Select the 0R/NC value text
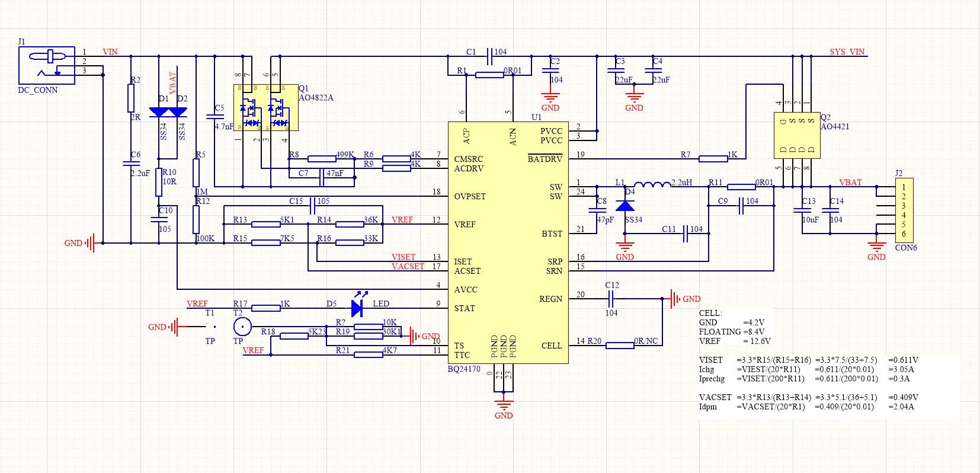This screenshot has height=473, width=980. (646, 341)
